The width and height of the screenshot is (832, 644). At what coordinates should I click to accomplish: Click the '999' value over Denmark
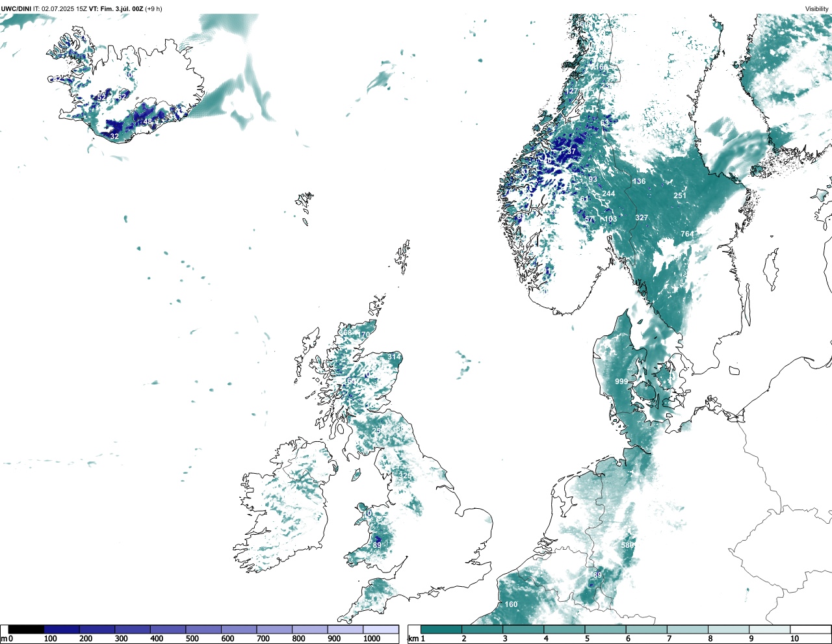click(621, 381)
